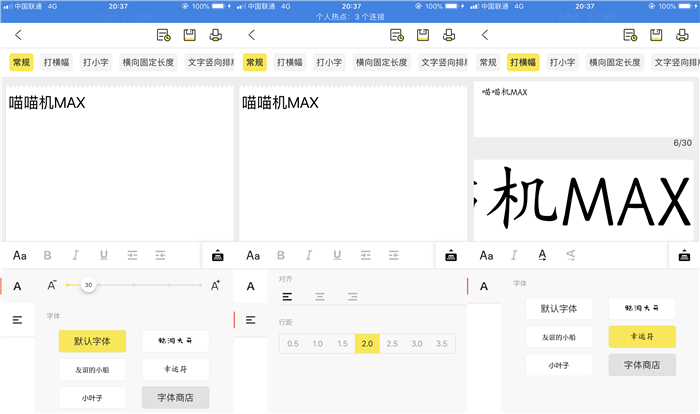Toggle bold B on left screen

pos(47,255)
